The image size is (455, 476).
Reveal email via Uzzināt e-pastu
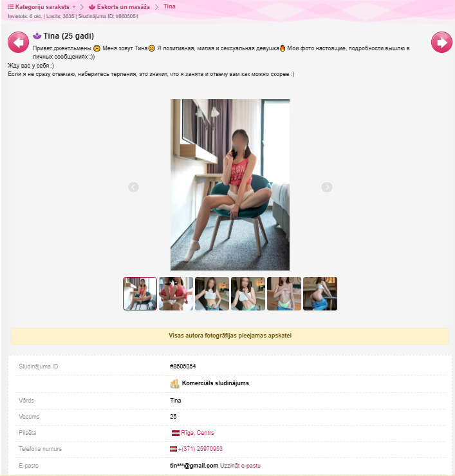point(240,466)
